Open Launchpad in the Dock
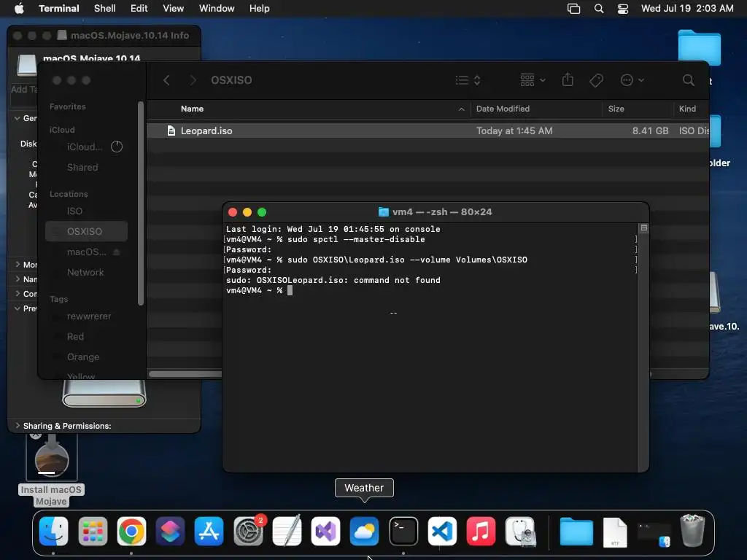This screenshot has height=560, width=747. tap(93, 531)
